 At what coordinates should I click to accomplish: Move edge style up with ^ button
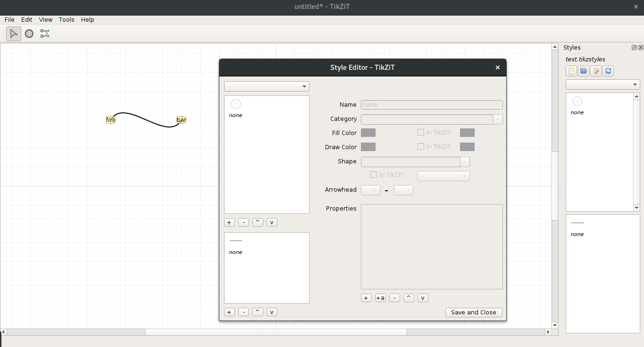(x=258, y=312)
